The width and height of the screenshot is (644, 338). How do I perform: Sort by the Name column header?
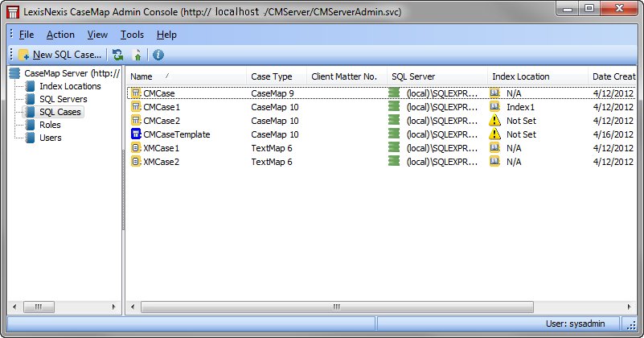[186, 76]
